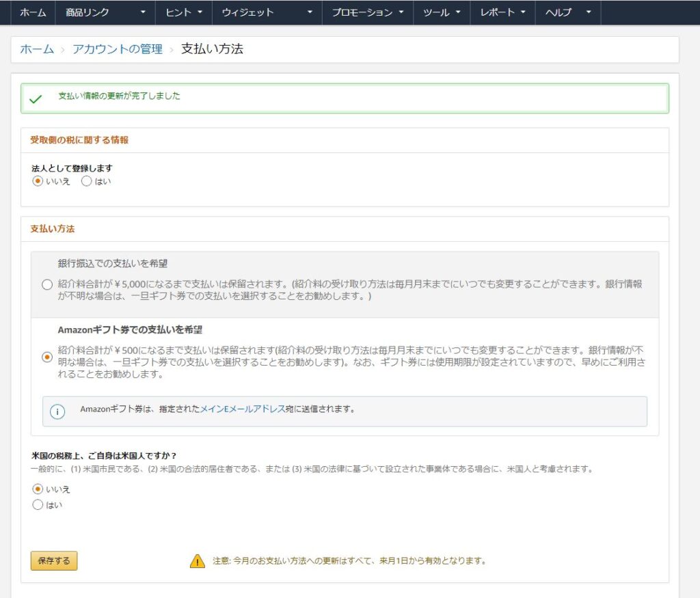Click the 一般的に、(1) 米国市民である explanation text
This screenshot has height=598, width=700.
[312, 469]
